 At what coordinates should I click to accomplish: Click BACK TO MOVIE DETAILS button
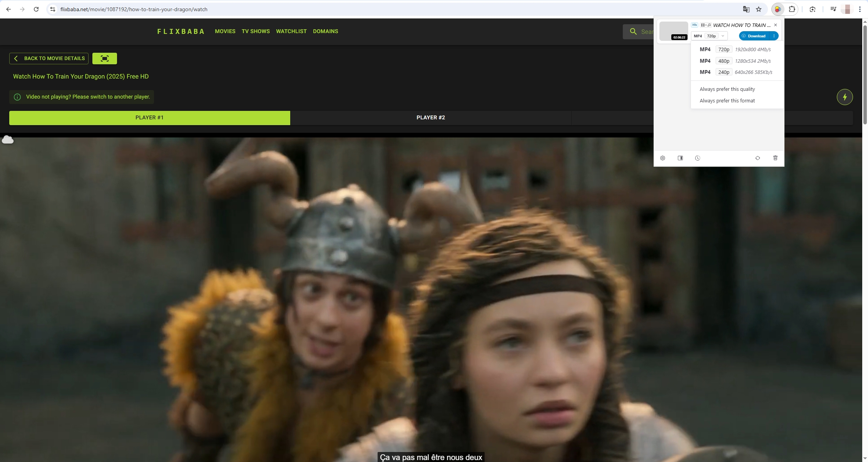pyautogui.click(x=49, y=59)
